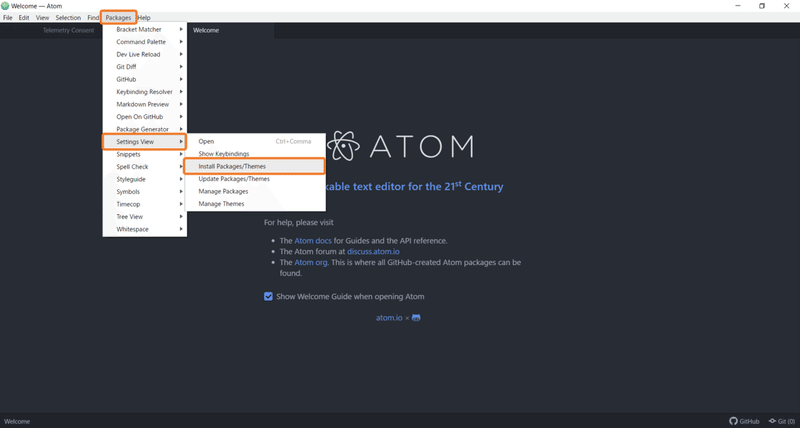Image resolution: width=800 pixels, height=428 pixels.
Task: Choose Open in Settings View submenu
Action: coord(255,141)
